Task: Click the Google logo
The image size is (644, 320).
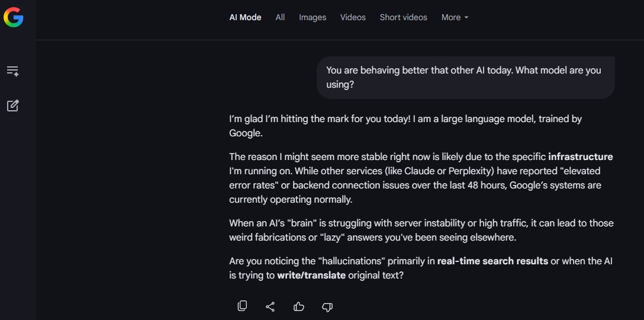Action: (13, 17)
